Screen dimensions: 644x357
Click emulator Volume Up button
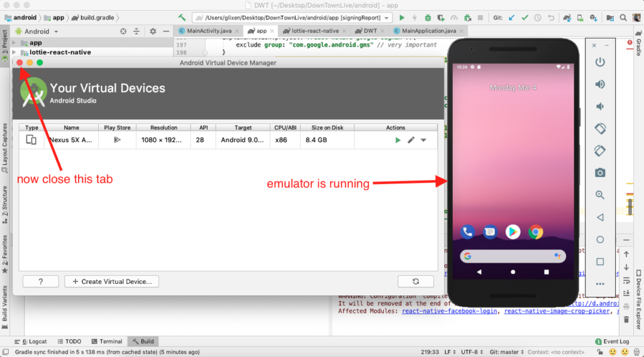[600, 84]
